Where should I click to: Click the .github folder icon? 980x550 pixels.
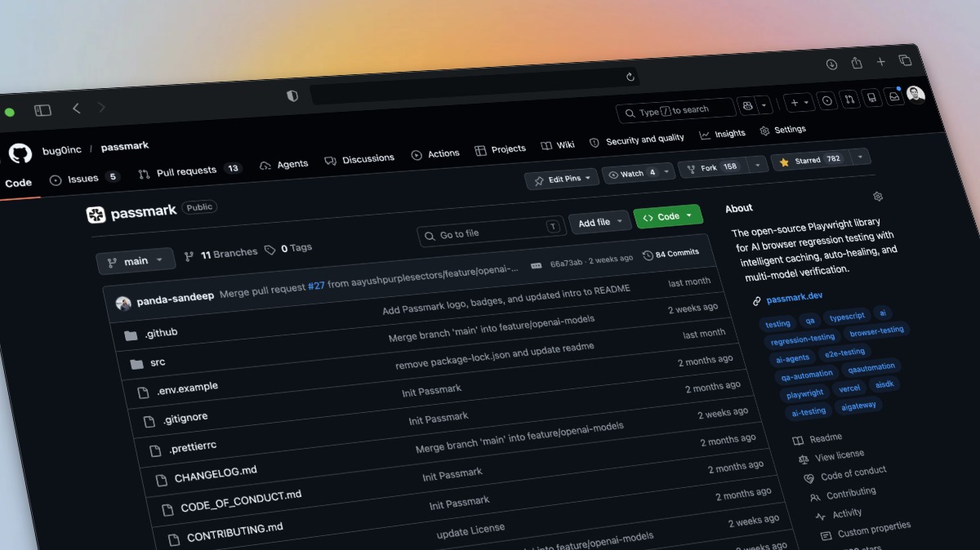(x=131, y=335)
